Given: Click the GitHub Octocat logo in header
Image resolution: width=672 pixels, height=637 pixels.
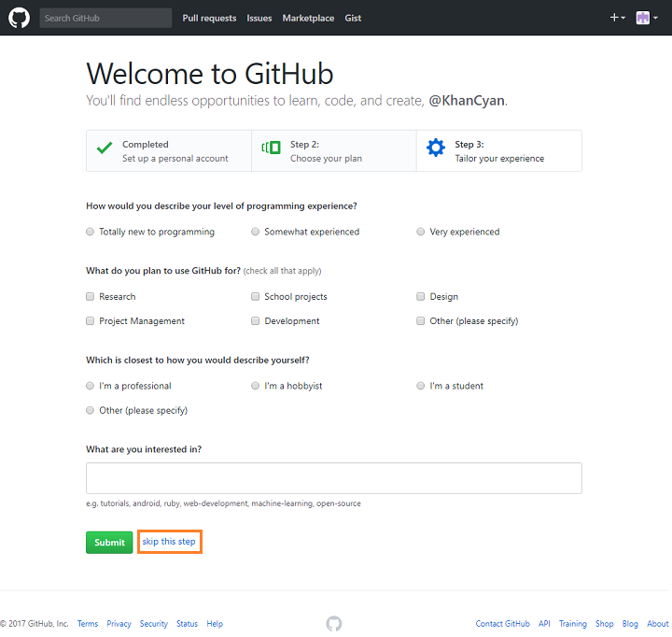Looking at the screenshot, I should pyautogui.click(x=19, y=18).
